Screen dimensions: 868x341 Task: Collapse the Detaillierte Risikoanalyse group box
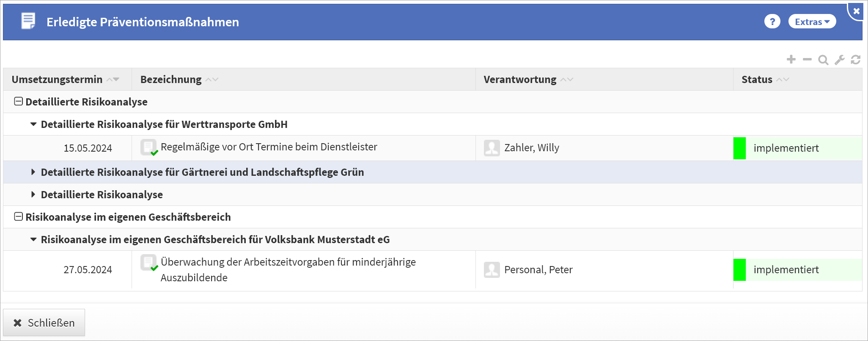pos(18,101)
